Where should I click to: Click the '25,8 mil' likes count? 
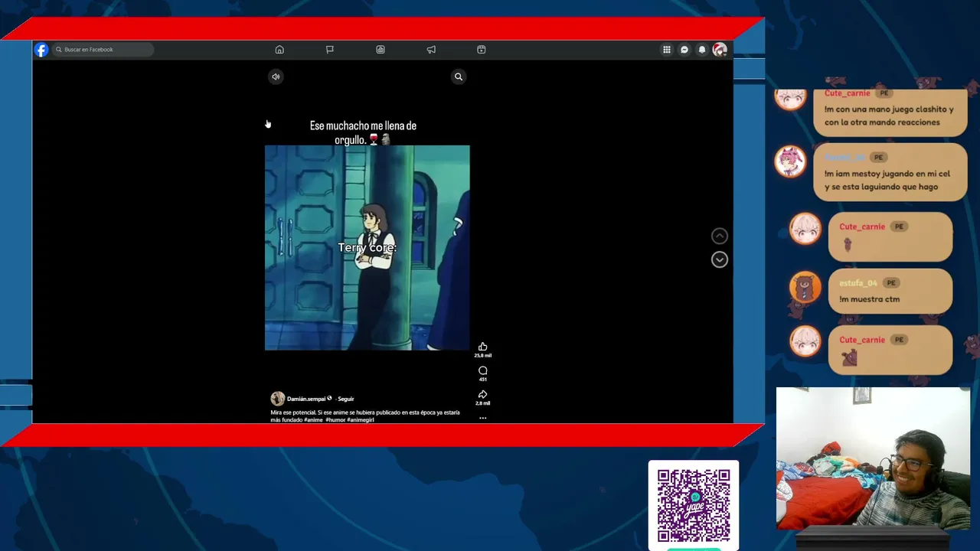click(x=482, y=356)
